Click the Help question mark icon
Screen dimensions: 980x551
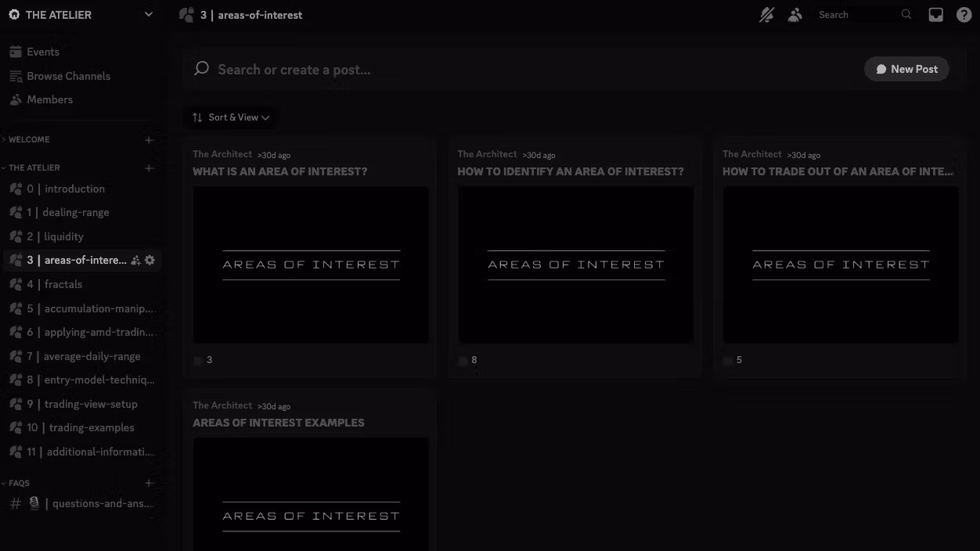click(x=964, y=15)
